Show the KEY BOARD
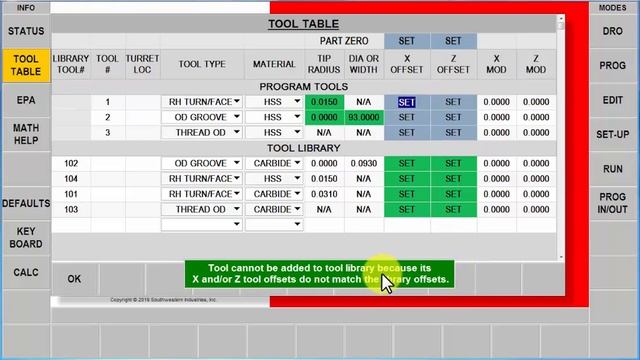This screenshot has height=360, width=640. point(26,238)
